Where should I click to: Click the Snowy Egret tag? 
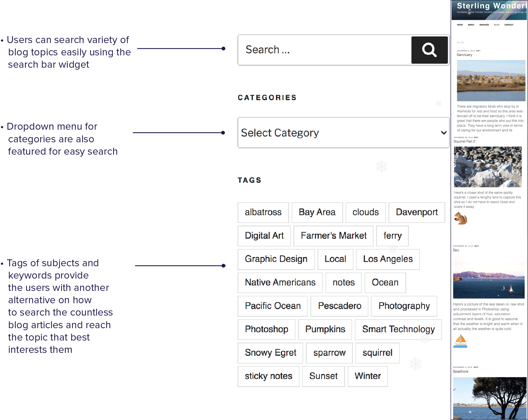[270, 353]
